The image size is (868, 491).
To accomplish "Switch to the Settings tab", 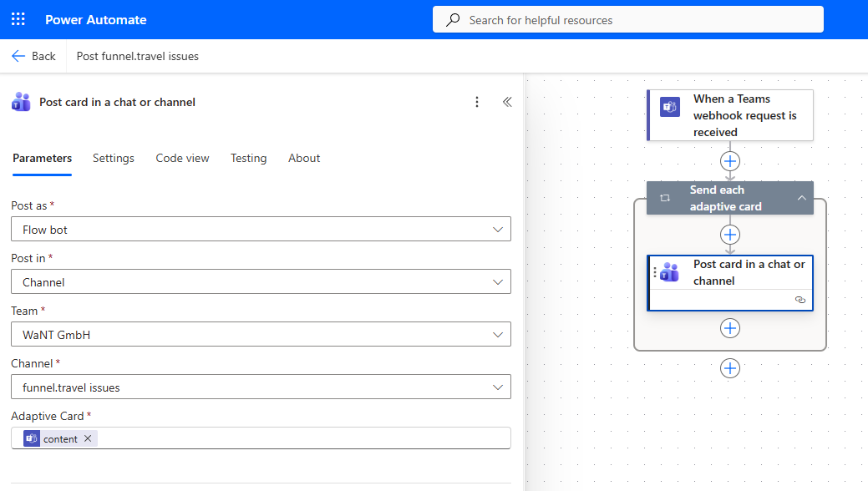I will [x=114, y=158].
